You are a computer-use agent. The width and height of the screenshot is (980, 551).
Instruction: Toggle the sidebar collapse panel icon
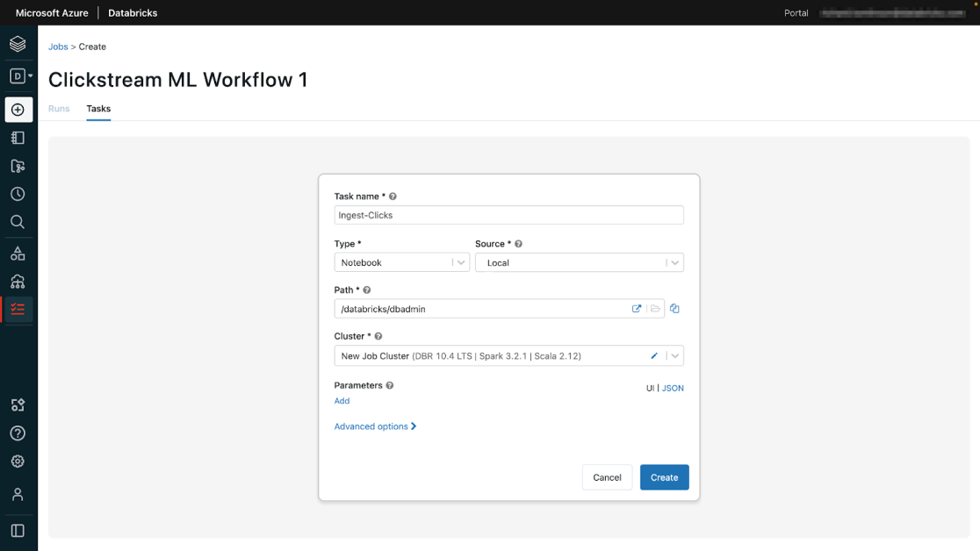[18, 531]
